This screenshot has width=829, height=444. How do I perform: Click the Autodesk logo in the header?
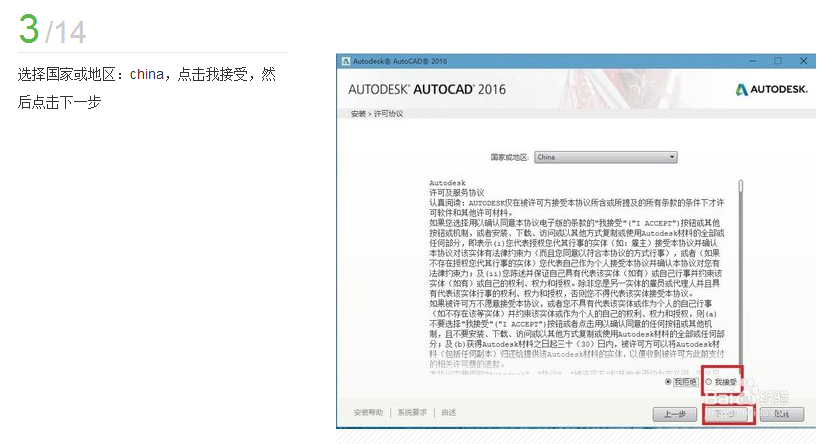coord(772,89)
